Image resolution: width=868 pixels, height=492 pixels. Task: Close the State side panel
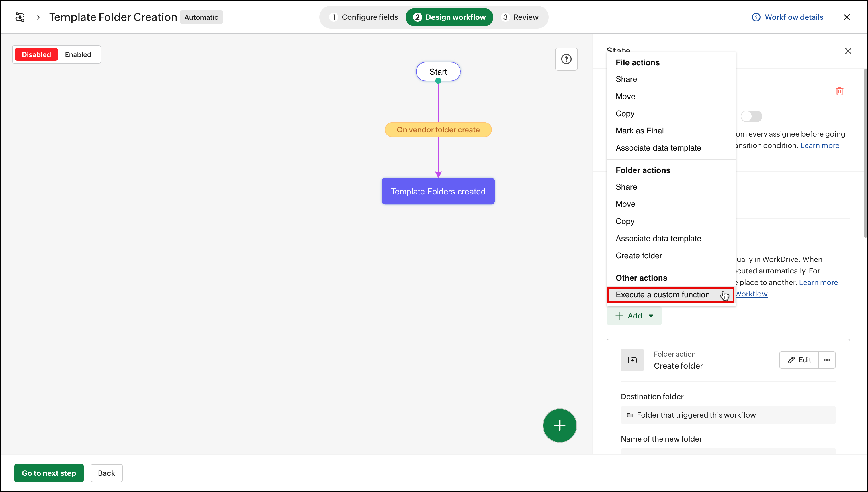848,51
